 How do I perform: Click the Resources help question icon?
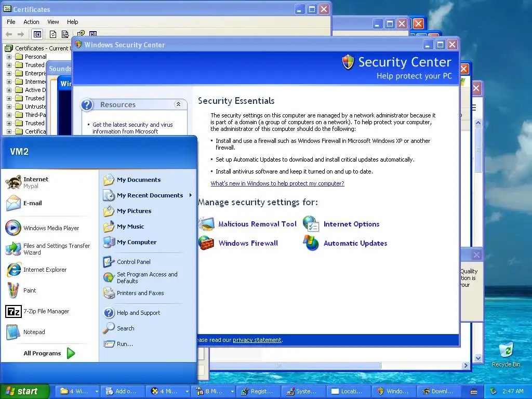tap(87, 105)
